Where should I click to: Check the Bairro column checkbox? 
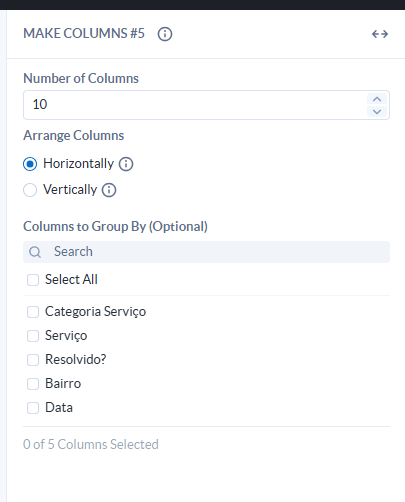[33, 384]
